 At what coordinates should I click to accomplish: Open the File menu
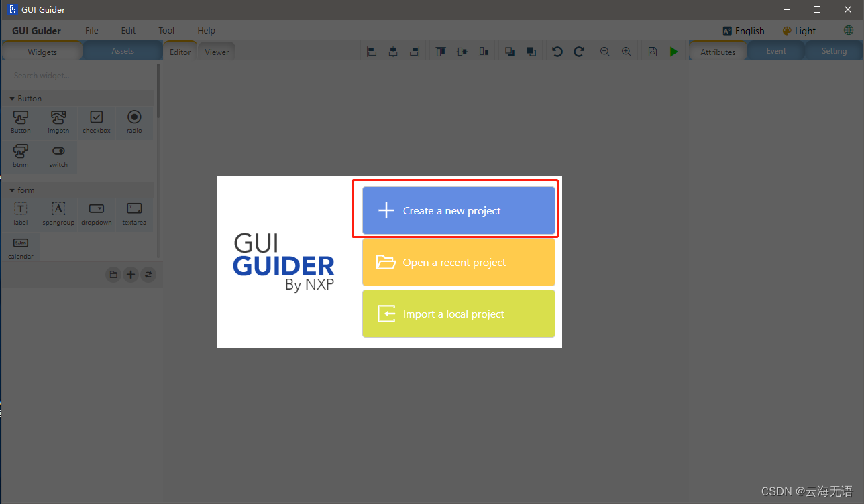[91, 30]
